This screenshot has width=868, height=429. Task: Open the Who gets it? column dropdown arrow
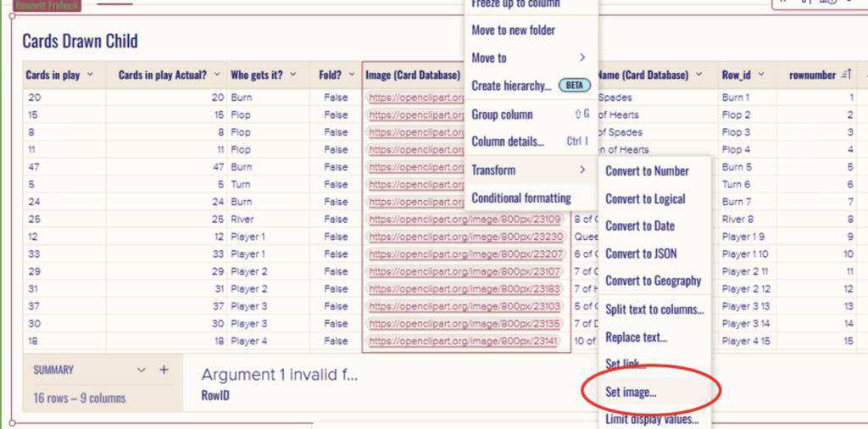click(x=293, y=75)
